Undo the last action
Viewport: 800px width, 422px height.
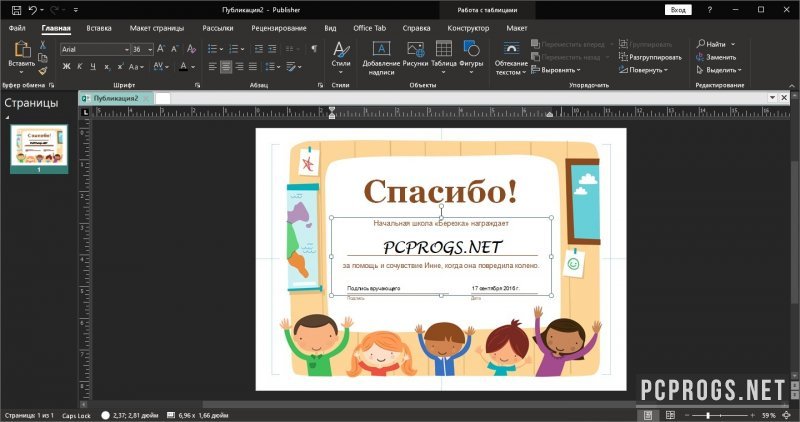click(x=33, y=10)
